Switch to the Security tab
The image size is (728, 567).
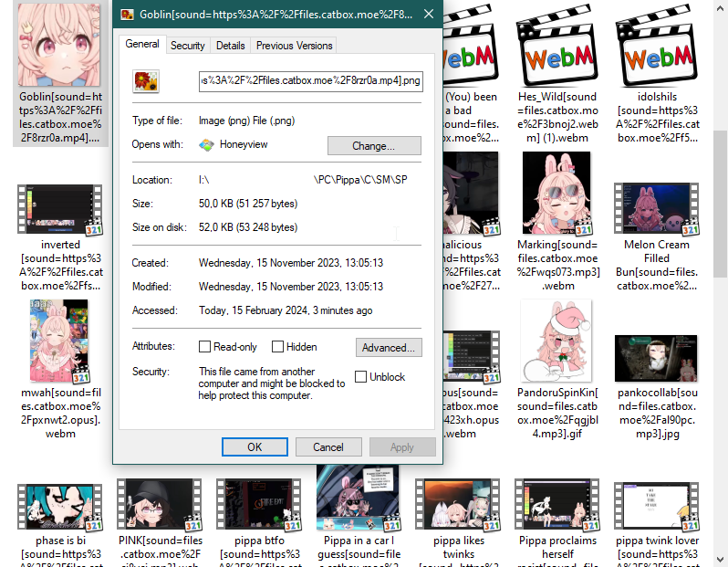point(187,46)
